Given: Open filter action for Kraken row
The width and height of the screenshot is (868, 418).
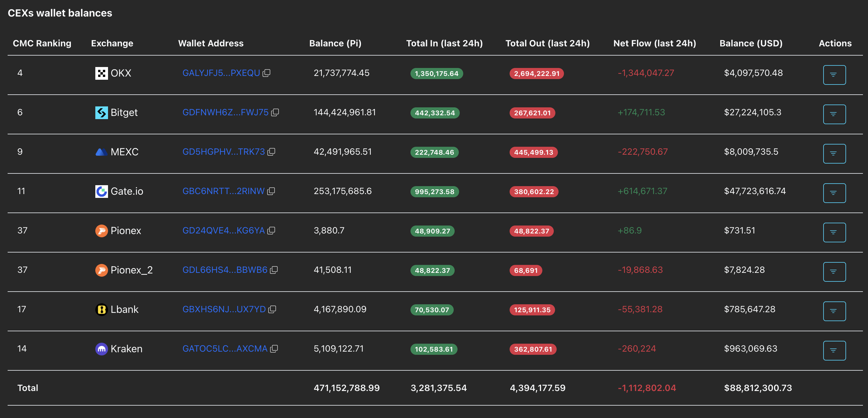Looking at the screenshot, I should coord(834,351).
